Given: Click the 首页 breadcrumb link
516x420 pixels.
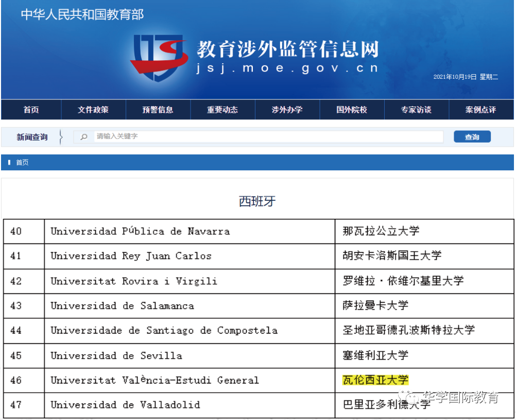Looking at the screenshot, I should click(22, 163).
